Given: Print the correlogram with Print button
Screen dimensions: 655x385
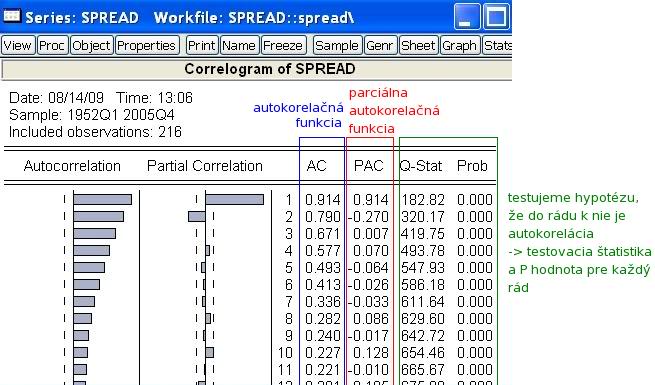Looking at the screenshot, I should (x=202, y=45).
